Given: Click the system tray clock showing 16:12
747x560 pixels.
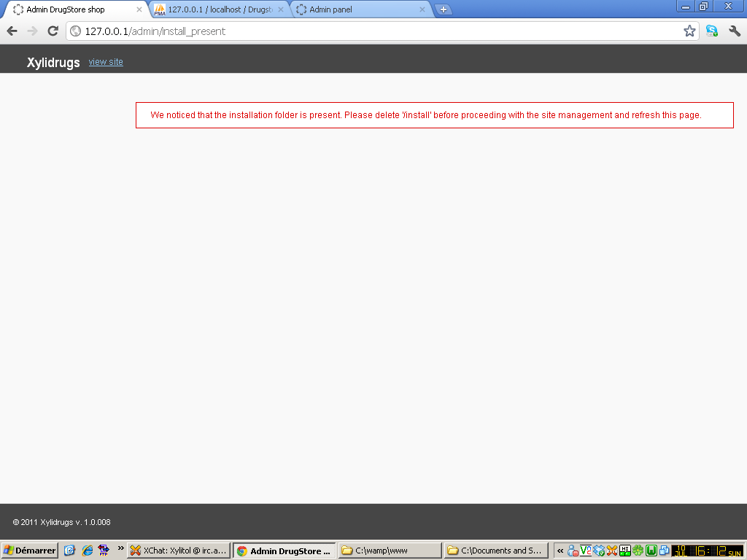Looking at the screenshot, I should [x=708, y=551].
